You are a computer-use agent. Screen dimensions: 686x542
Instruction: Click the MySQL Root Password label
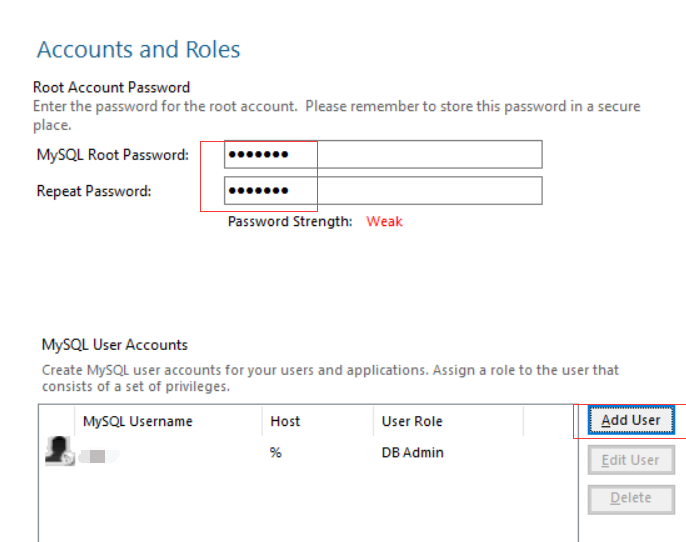pos(113,155)
